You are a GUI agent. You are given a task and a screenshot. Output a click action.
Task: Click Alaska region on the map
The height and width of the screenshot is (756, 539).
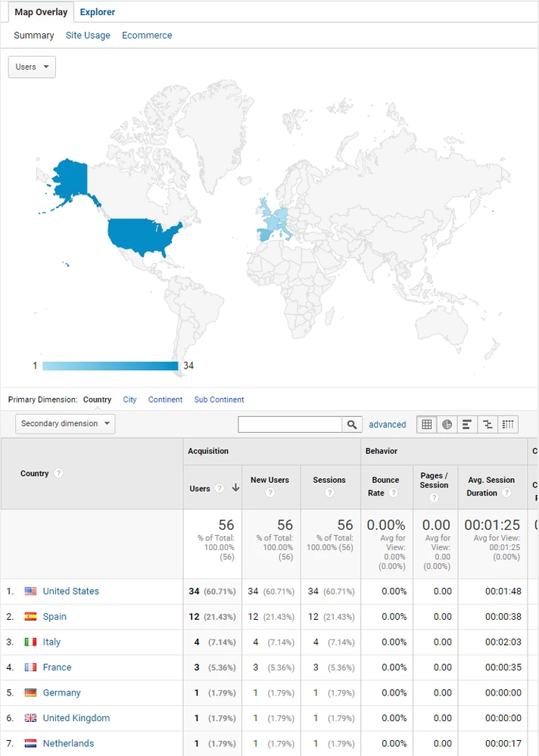70,181
